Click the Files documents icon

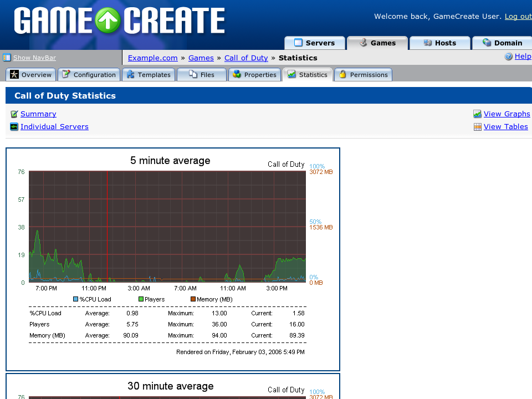click(x=193, y=74)
